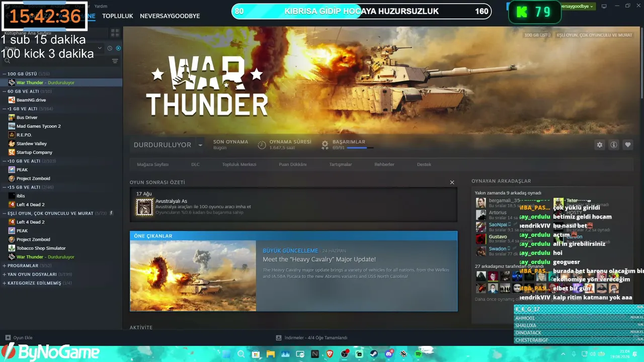Open Discord from the taskbar
The image size is (644, 362).
pos(389,354)
